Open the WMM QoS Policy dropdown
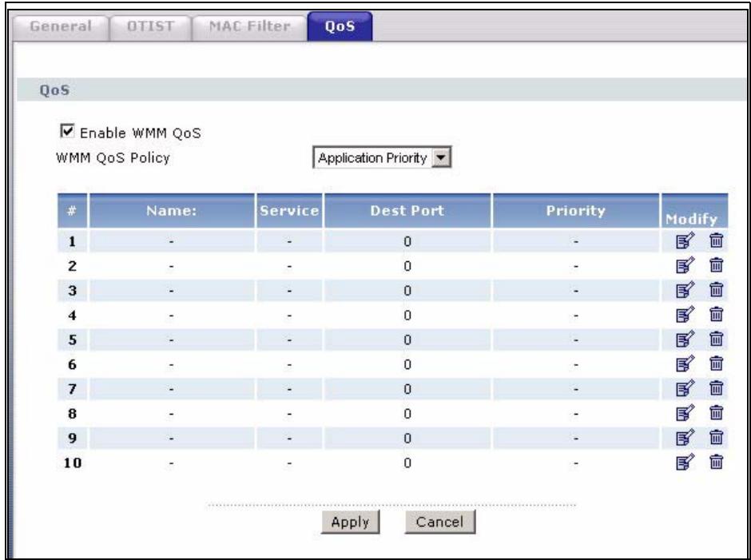Viewport: 751px width, 560px height. coord(381,158)
